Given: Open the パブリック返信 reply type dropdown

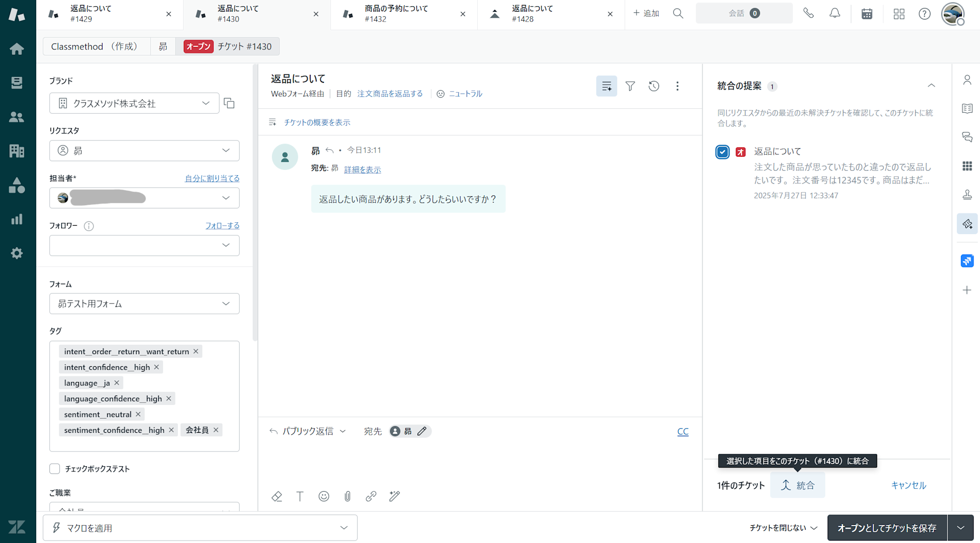Looking at the screenshot, I should click(308, 431).
